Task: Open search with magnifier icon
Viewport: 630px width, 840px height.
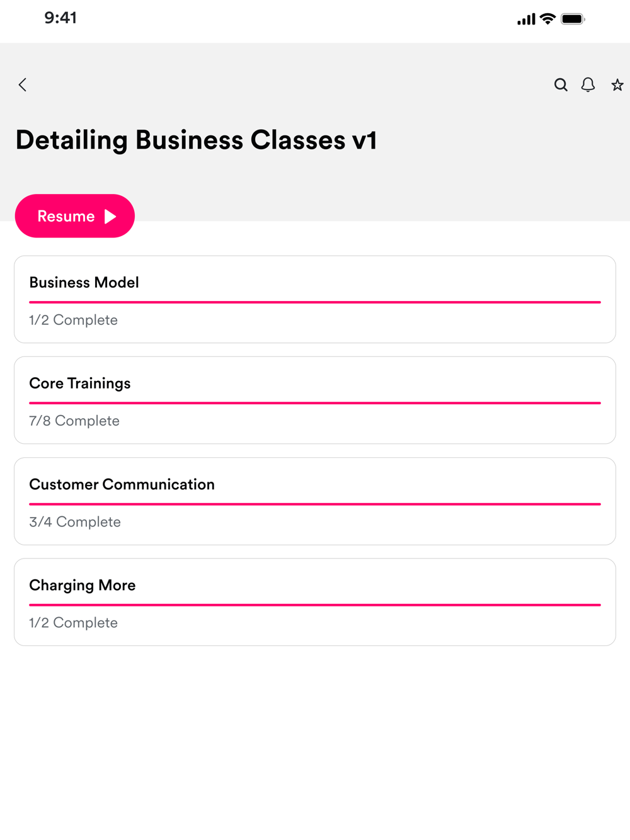Action: coord(561,85)
